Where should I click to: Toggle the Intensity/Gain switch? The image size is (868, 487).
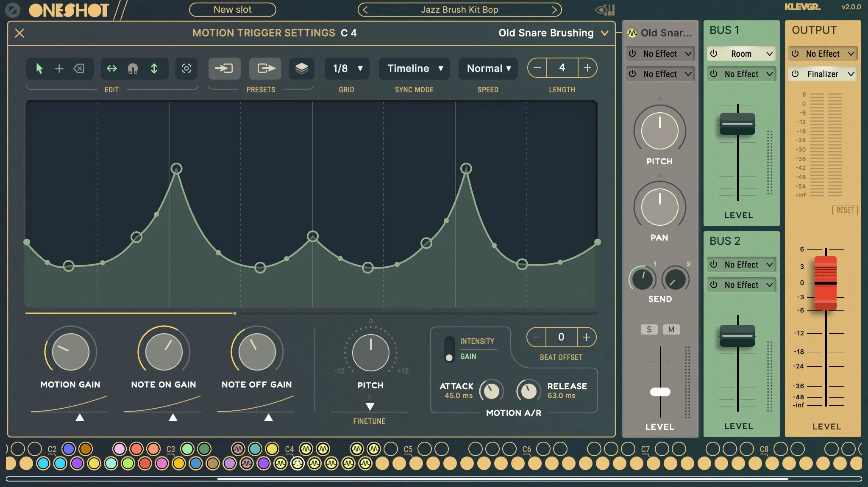pos(449,349)
